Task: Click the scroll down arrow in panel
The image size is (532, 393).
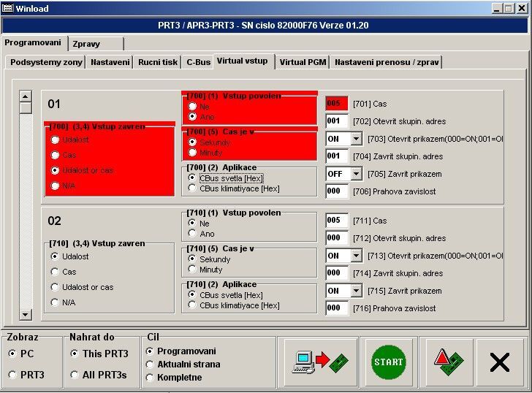Action: click(26, 314)
